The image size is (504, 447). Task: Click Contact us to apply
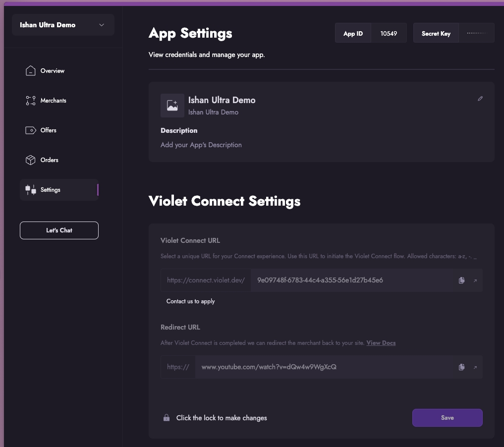pyautogui.click(x=191, y=301)
